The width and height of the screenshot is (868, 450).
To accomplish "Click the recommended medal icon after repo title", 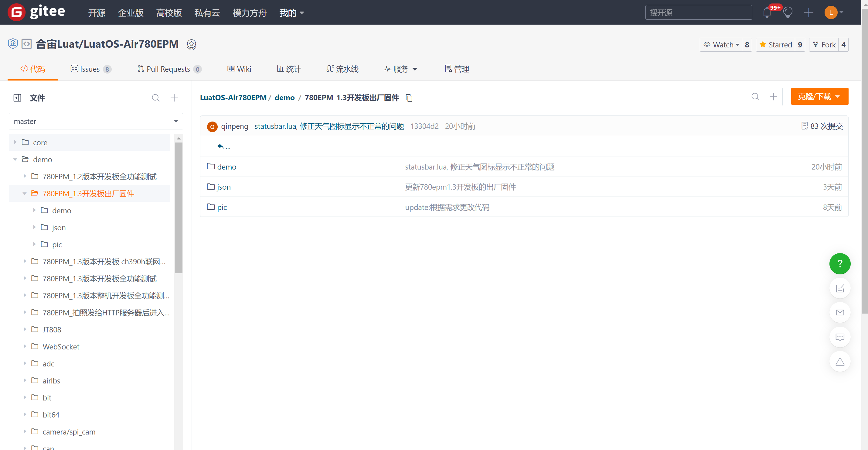I will click(191, 45).
